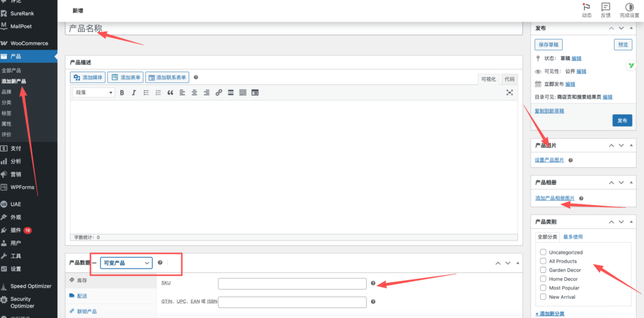Click the blue 发布 publish button
This screenshot has width=644, height=318.
(x=621, y=121)
